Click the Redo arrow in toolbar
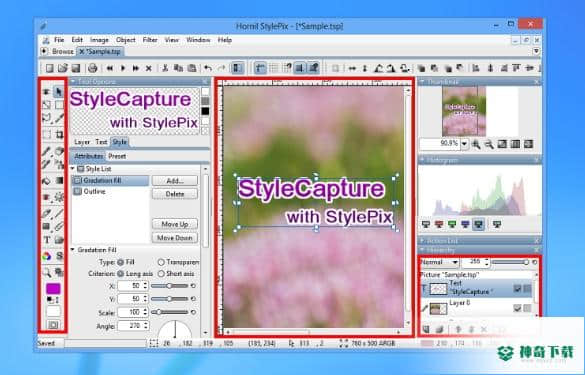 click(x=222, y=68)
